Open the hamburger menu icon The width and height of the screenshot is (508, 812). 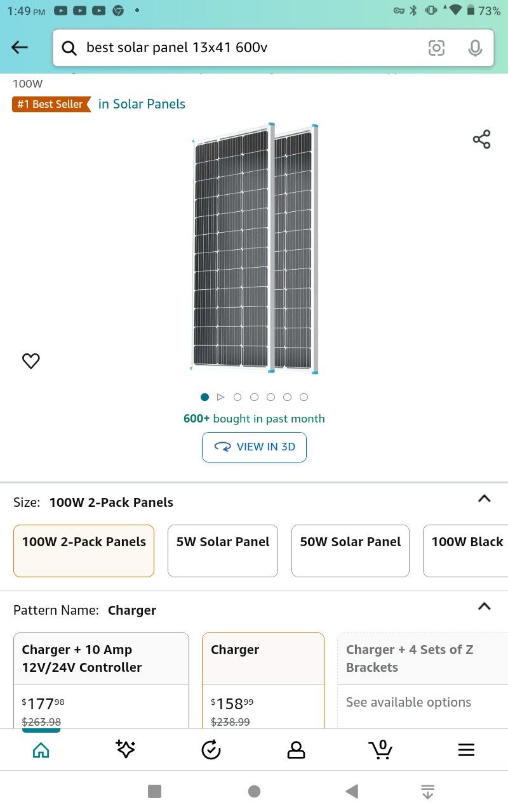coord(466,750)
